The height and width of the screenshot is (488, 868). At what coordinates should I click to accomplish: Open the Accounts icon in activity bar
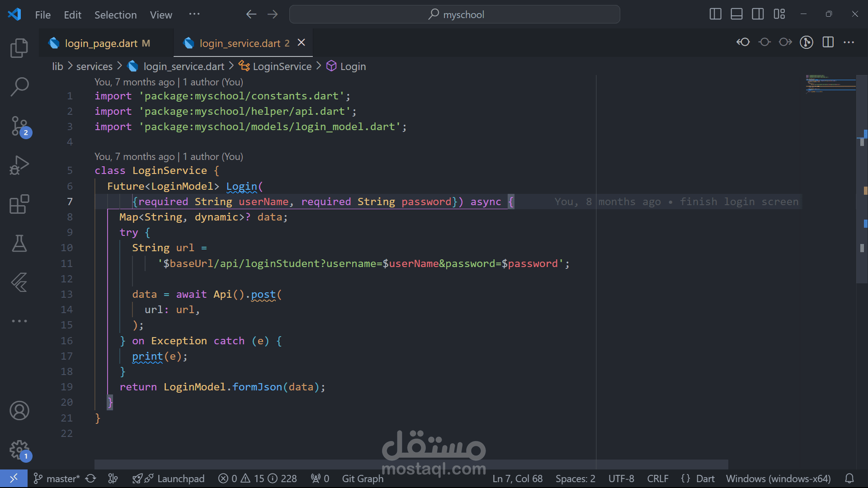(x=19, y=410)
